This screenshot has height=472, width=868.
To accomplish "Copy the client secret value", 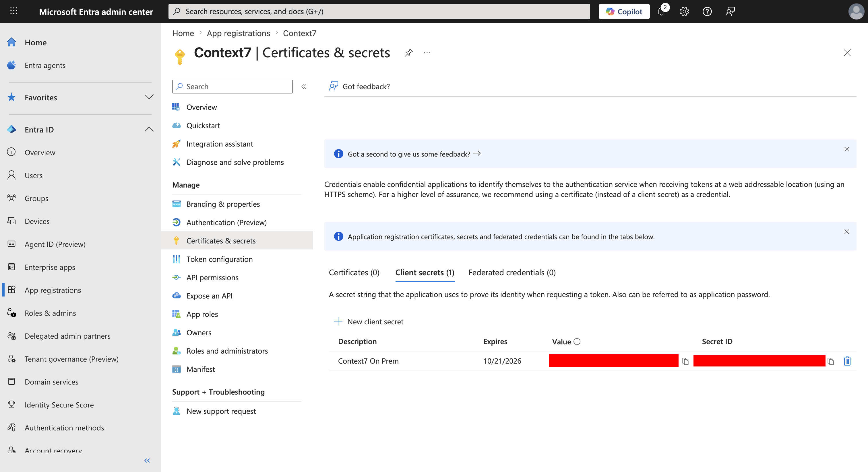I will 685,361.
